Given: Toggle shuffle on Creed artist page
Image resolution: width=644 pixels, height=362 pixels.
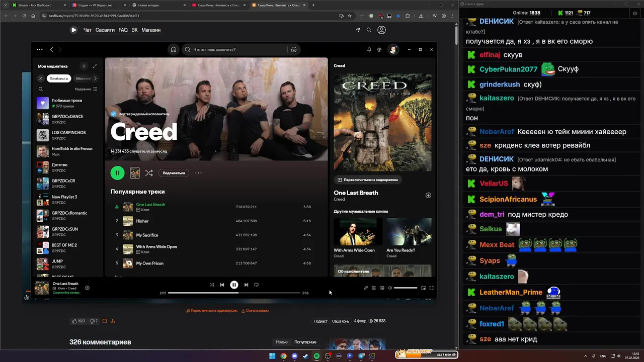Looking at the screenshot, I should click(149, 173).
